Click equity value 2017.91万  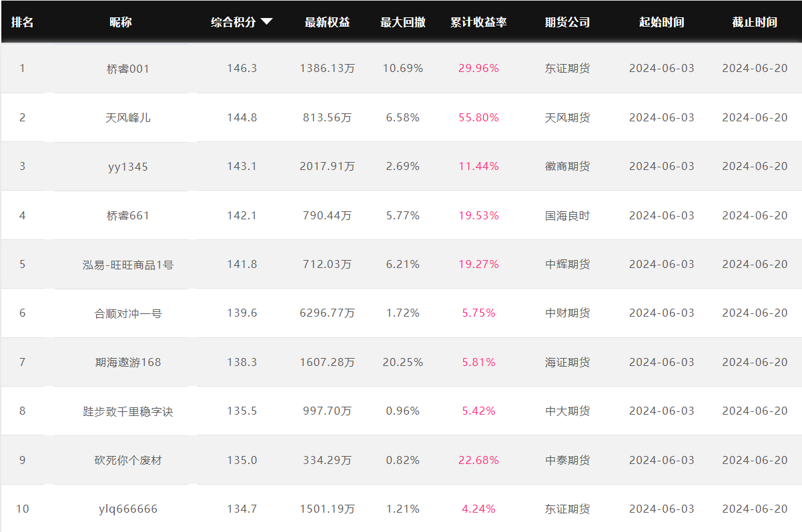(327, 166)
